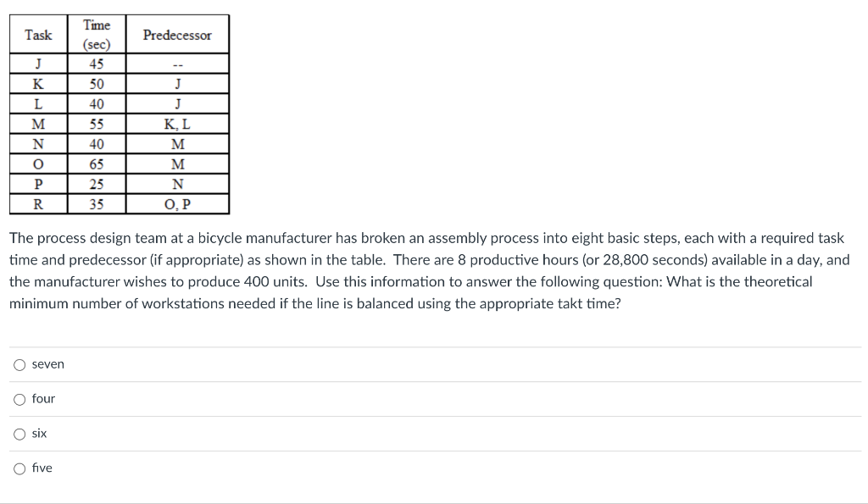Screen dimensions: 868x504
Task: Select the cell with predecessor O, P
Action: pyautogui.click(x=177, y=204)
